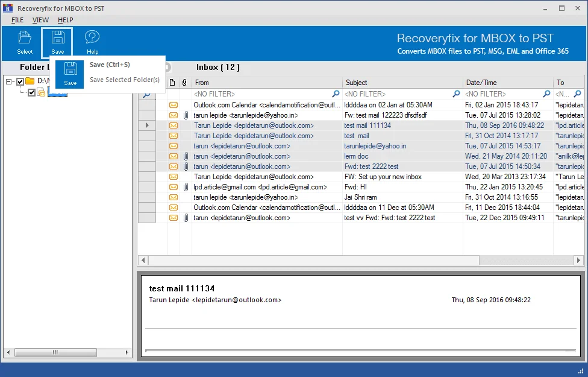The height and width of the screenshot is (377, 588).
Task: Click attachment icon of 'test vv Fwd' row
Action: coord(186,218)
